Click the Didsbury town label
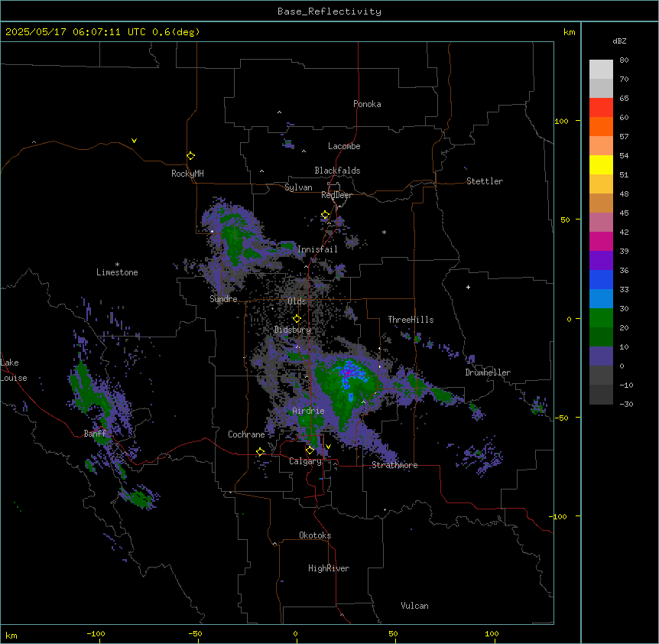Image resolution: width=659 pixels, height=644 pixels. [292, 330]
